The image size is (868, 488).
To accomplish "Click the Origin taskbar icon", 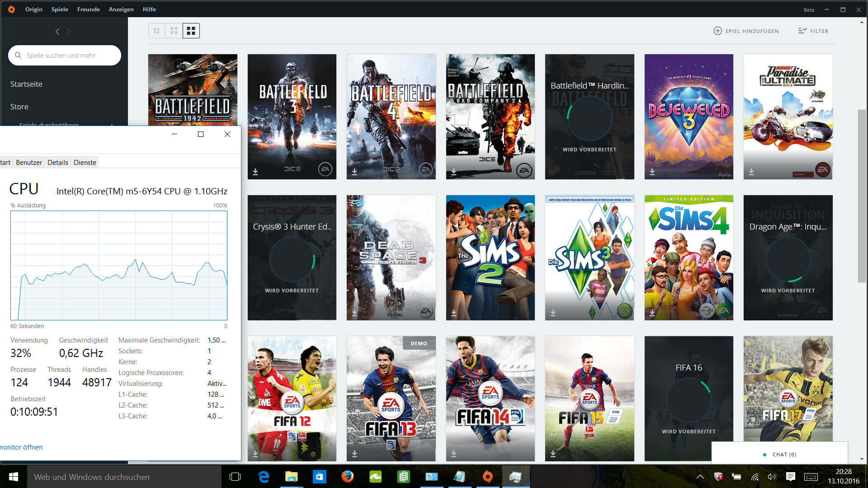I will [x=487, y=477].
